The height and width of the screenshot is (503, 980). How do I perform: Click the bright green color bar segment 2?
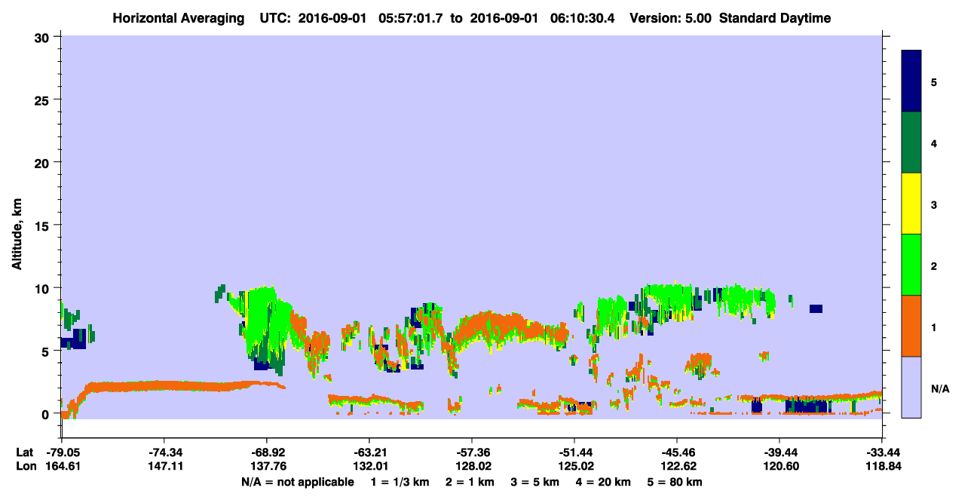(911, 265)
